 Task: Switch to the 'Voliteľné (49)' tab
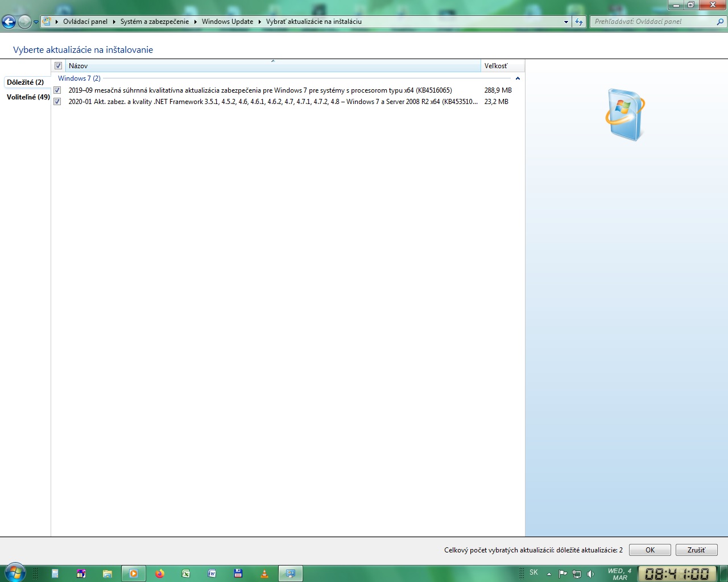pyautogui.click(x=28, y=97)
